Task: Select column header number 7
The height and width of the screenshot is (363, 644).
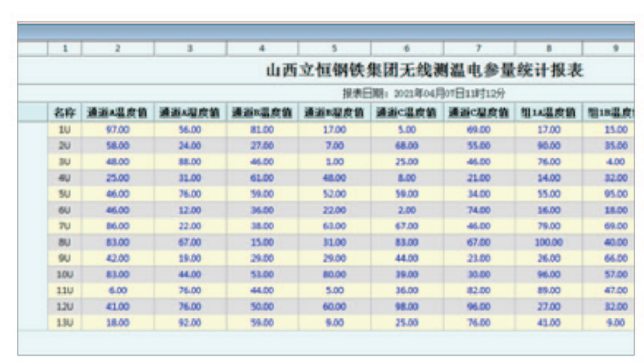Action: [x=479, y=49]
